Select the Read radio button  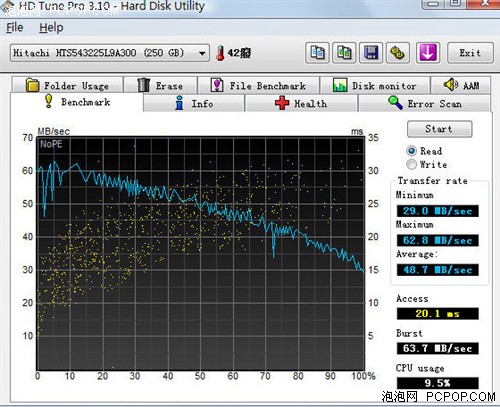coord(412,151)
